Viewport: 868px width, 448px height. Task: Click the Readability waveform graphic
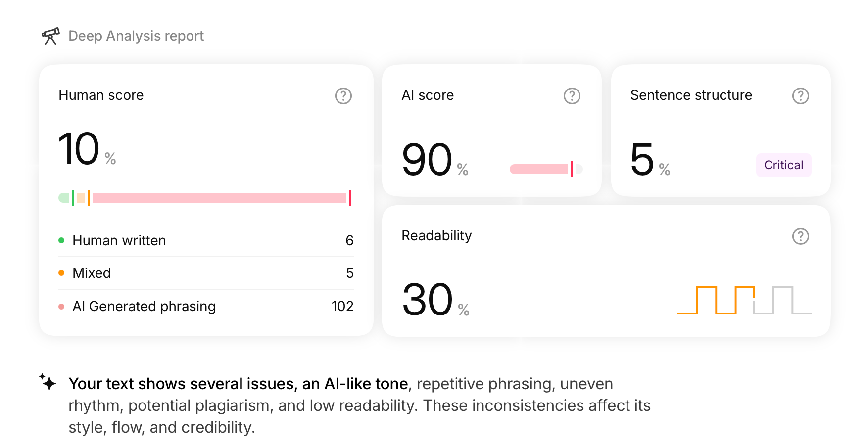744,300
